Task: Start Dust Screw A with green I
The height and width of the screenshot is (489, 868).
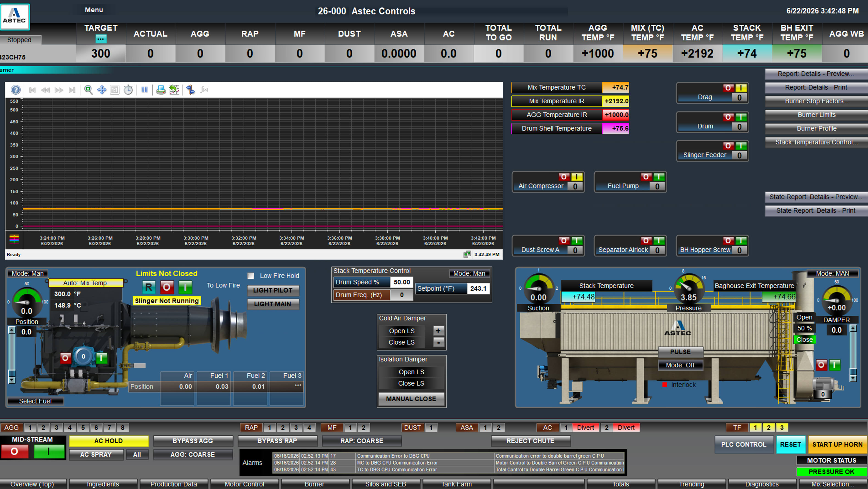Action: click(x=577, y=241)
